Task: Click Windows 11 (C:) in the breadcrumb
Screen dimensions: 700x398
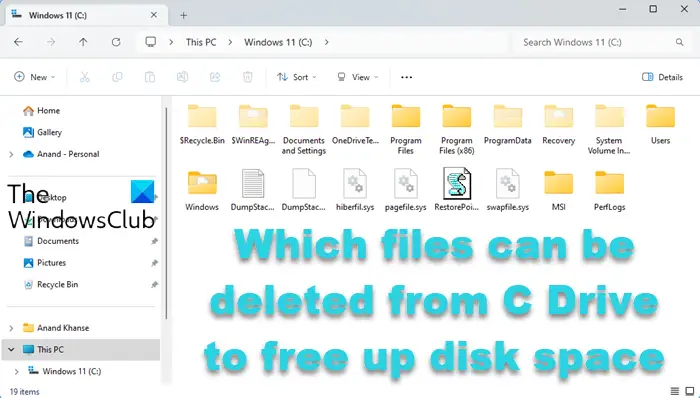Action: tap(278, 42)
